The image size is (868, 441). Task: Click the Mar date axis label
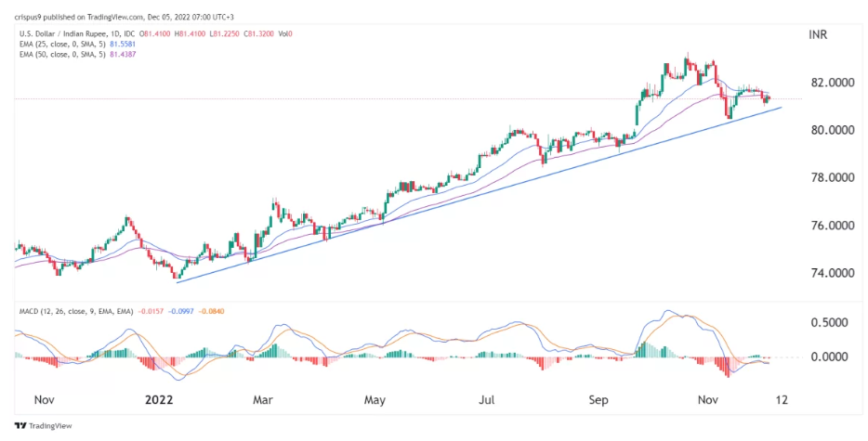point(263,400)
